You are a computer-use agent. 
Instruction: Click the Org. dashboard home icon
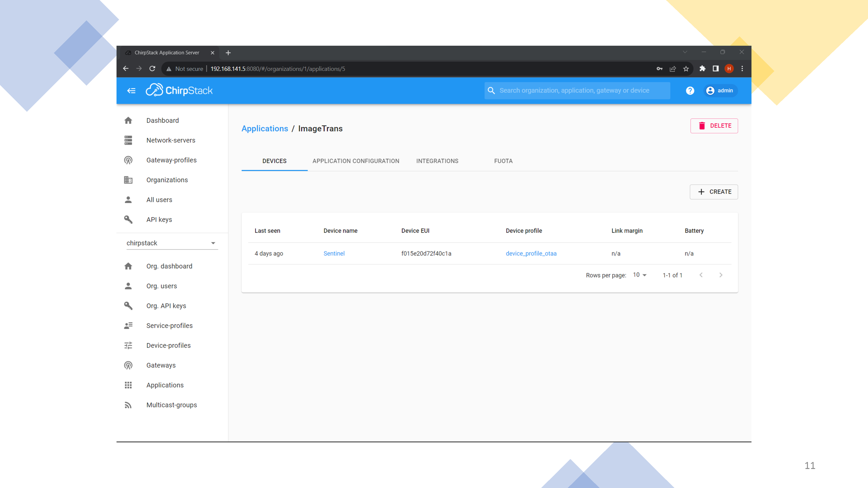pyautogui.click(x=128, y=266)
